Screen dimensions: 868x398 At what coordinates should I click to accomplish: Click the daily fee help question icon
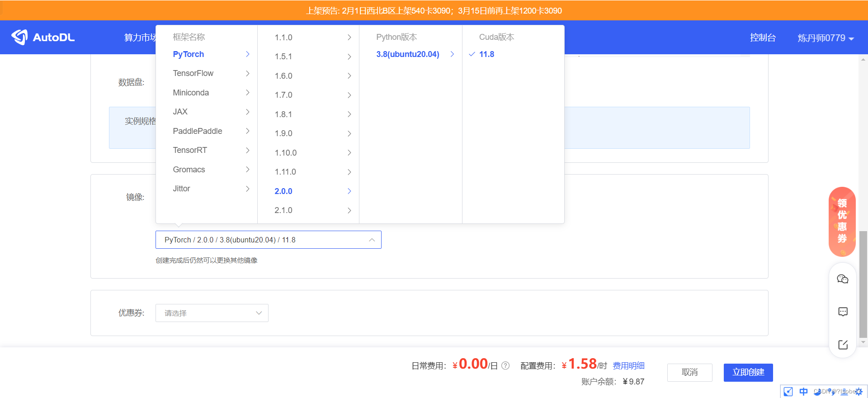point(505,365)
